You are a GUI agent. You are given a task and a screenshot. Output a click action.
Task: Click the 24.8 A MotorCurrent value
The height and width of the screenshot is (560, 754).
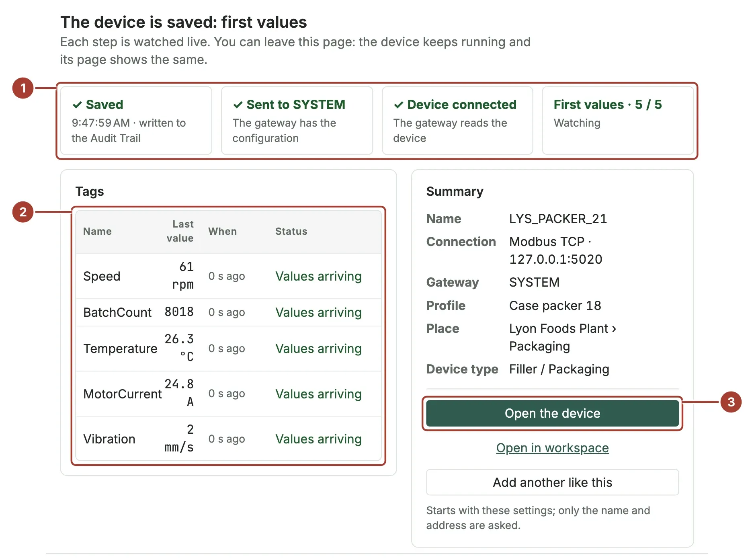point(179,393)
